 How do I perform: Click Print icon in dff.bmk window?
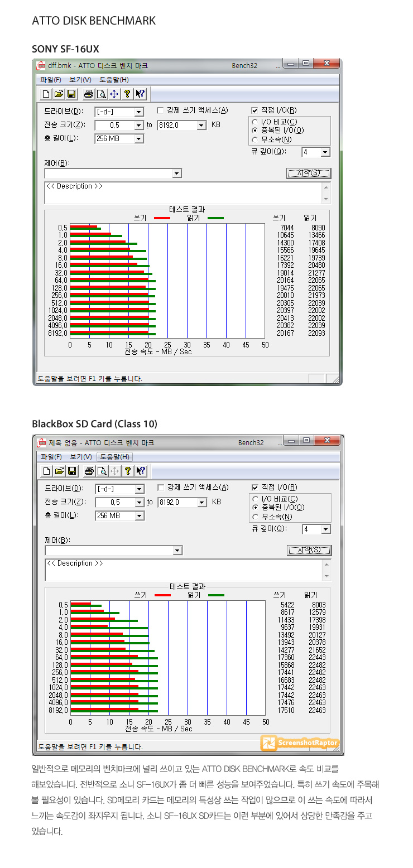click(x=89, y=94)
